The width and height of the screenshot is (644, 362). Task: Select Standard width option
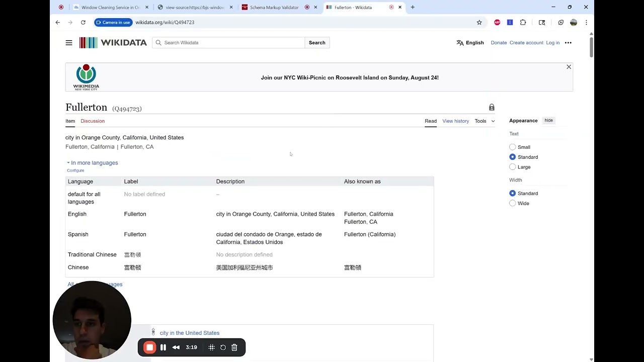512,193
